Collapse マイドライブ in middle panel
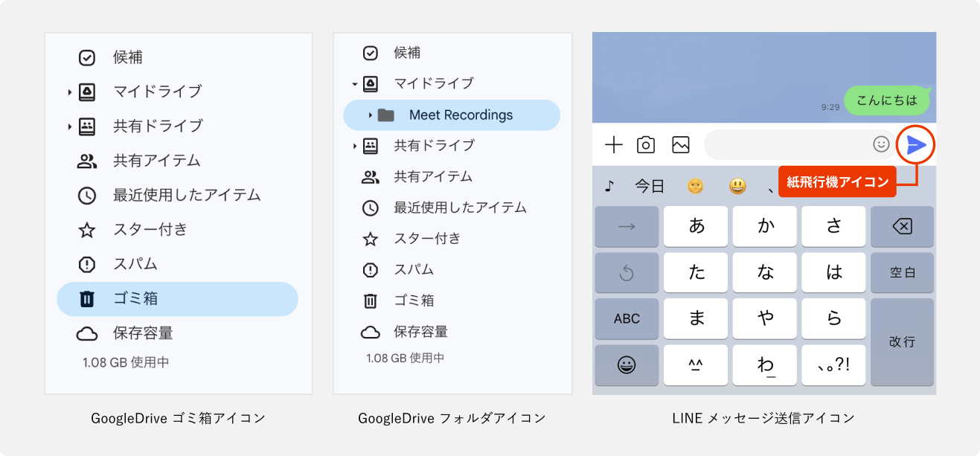 click(x=354, y=84)
